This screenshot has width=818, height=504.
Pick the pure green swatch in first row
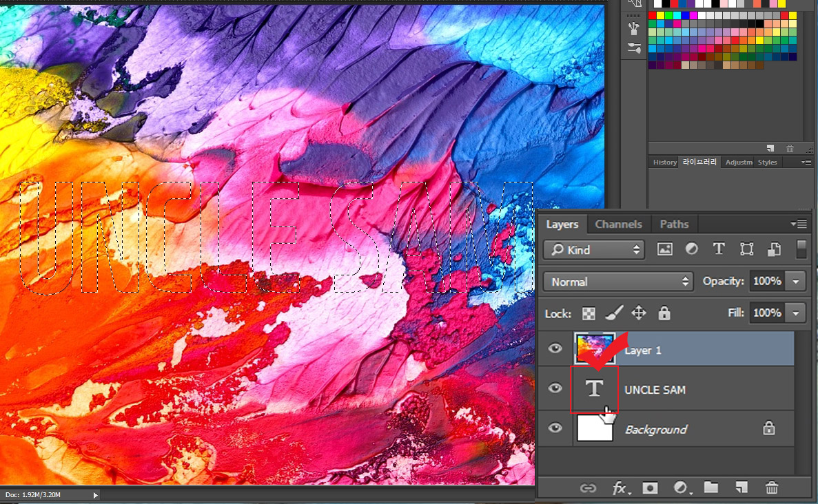pyautogui.click(x=668, y=15)
